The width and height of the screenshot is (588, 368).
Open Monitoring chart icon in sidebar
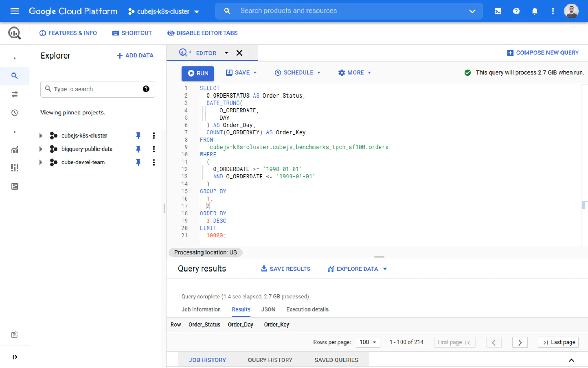(x=15, y=150)
